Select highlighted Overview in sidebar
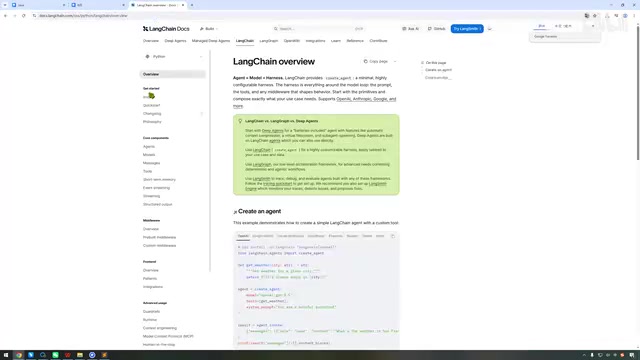 (173, 74)
